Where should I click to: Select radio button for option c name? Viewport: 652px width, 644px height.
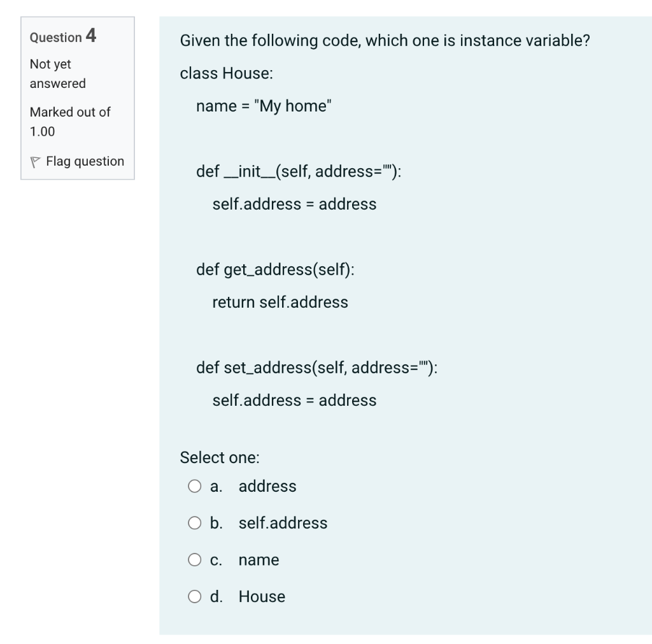[x=194, y=560]
